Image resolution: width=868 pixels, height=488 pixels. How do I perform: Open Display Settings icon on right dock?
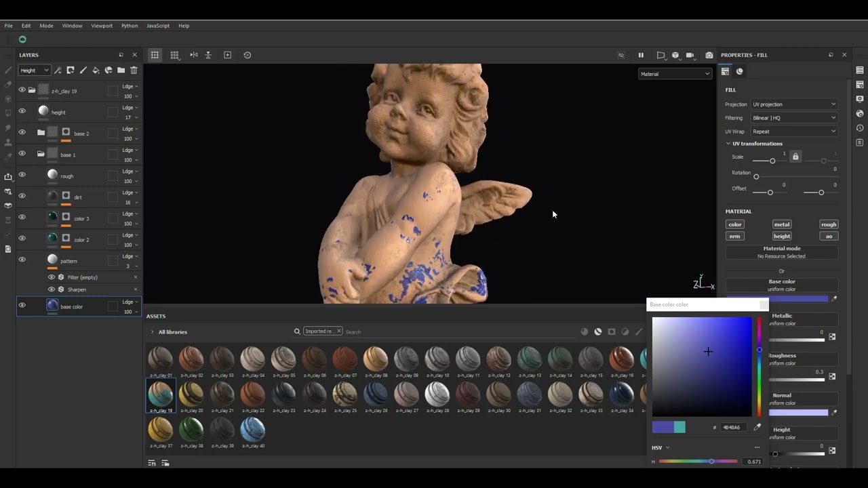(860, 99)
